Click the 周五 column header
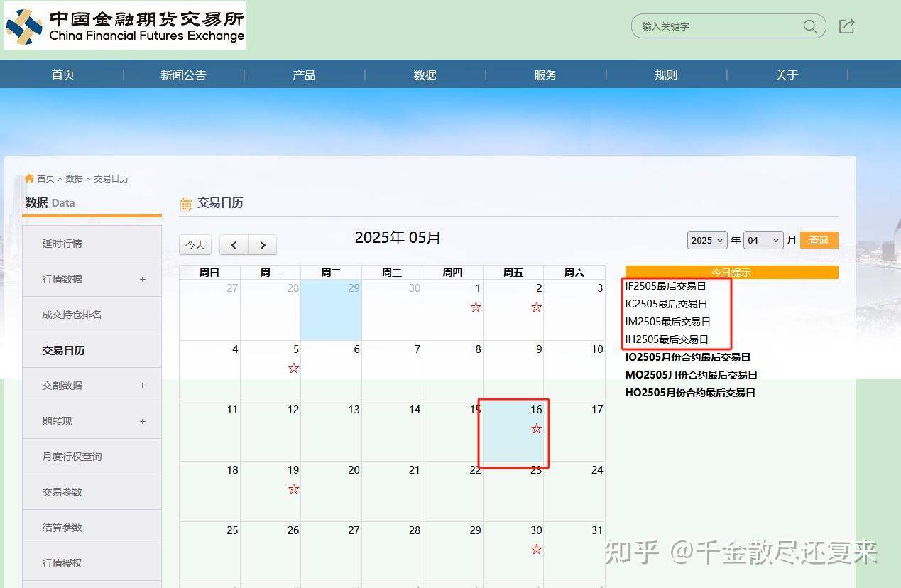901x588 pixels. [513, 273]
